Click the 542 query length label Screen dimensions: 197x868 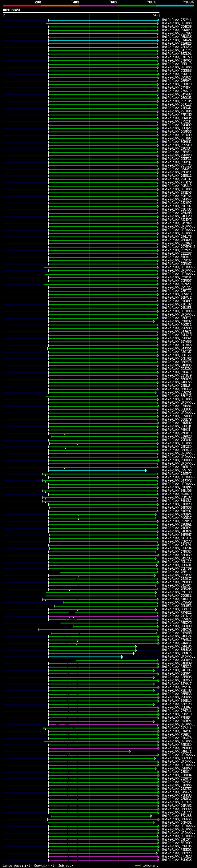155,15
